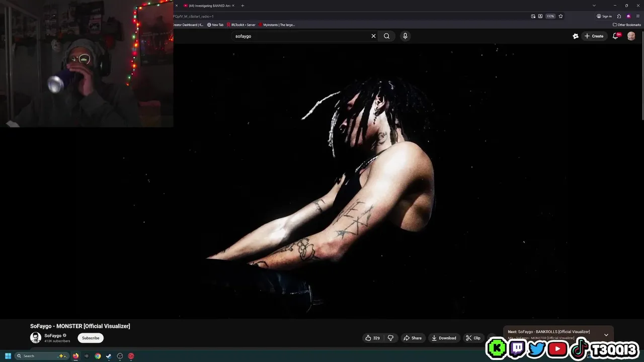Click browser Sign in button
The height and width of the screenshot is (362, 644).
pyautogui.click(x=604, y=16)
